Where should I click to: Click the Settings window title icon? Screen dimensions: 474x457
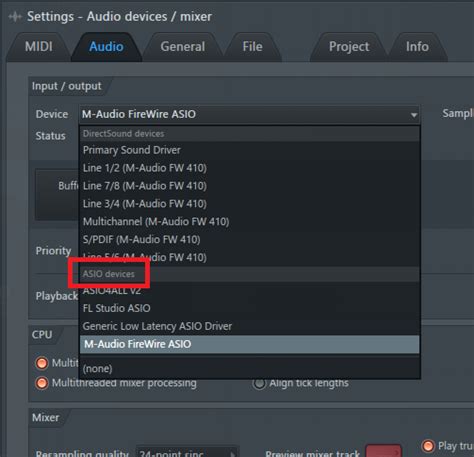15,17
